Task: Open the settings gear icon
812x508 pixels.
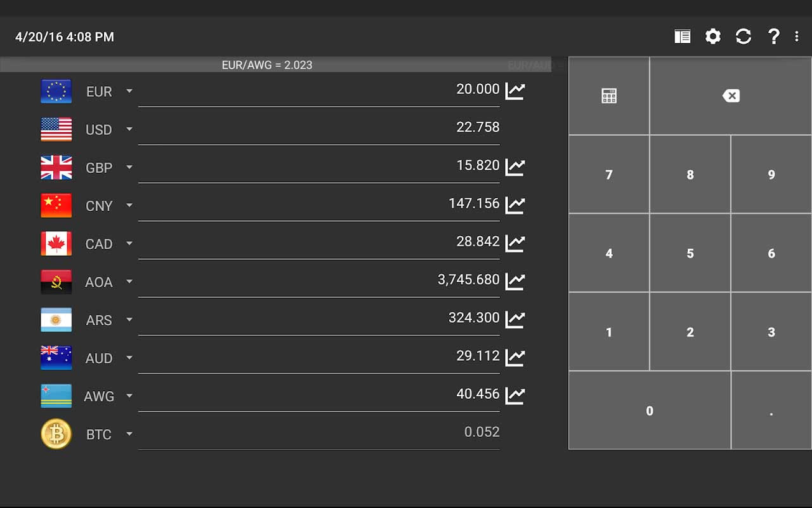Action: 713,37
